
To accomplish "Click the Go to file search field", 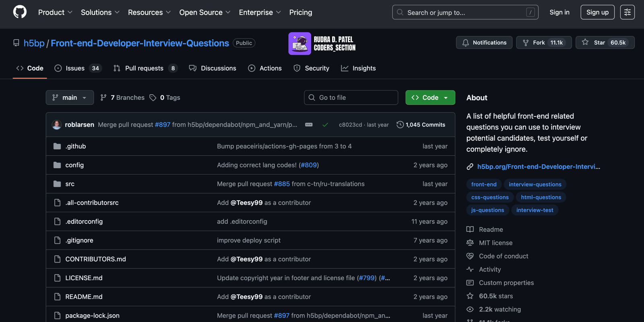I will tap(351, 97).
